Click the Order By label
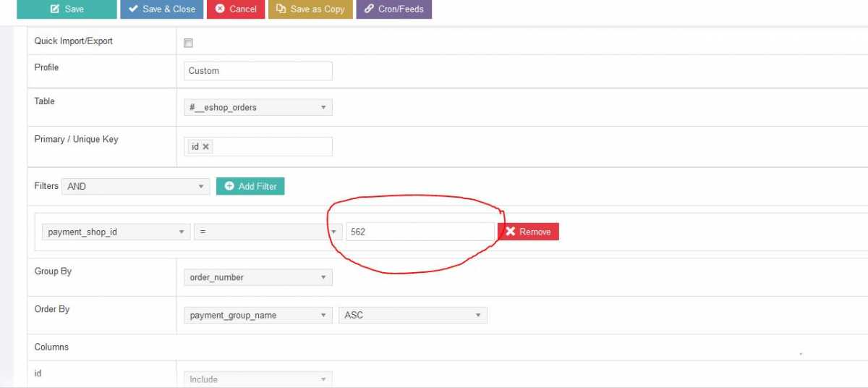 (52, 309)
